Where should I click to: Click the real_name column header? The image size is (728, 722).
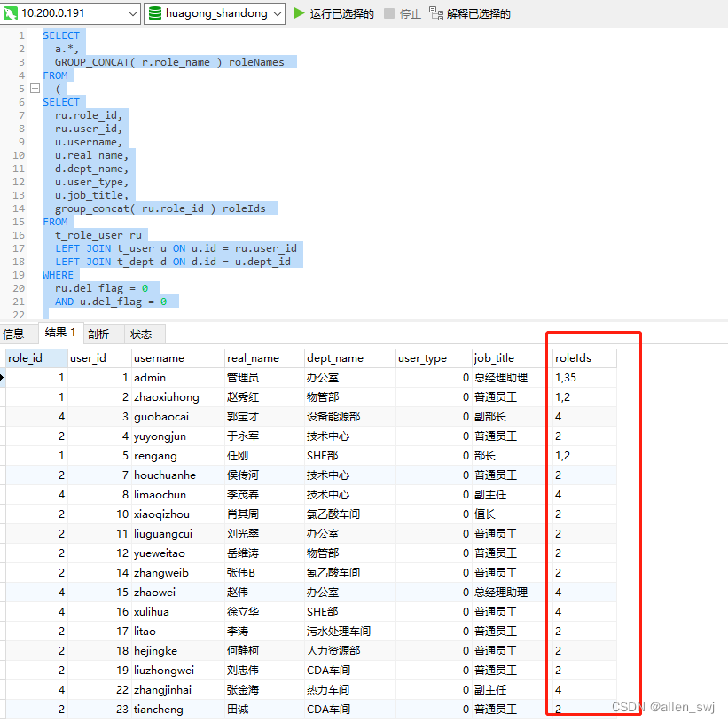pos(264,358)
